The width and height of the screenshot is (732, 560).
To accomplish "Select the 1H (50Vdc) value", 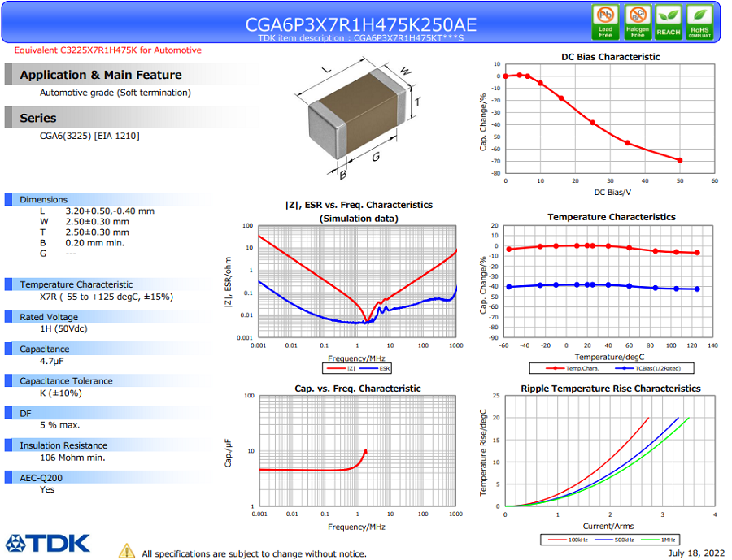I will pyautogui.click(x=63, y=329).
